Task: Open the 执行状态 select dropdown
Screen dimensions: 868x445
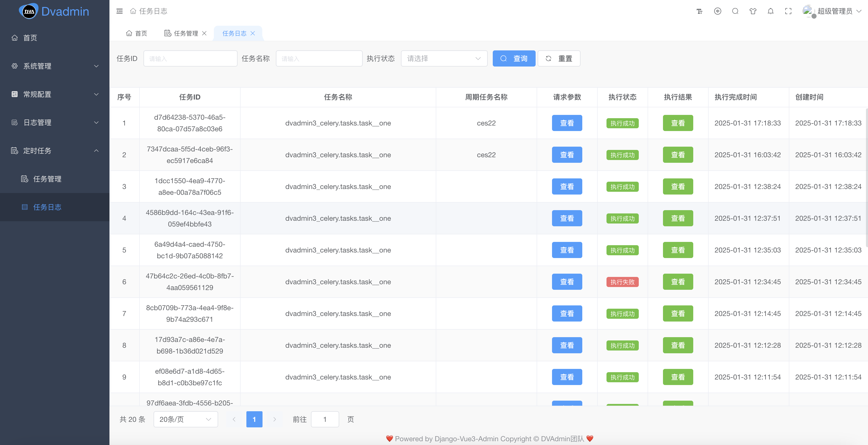Action: (444, 58)
